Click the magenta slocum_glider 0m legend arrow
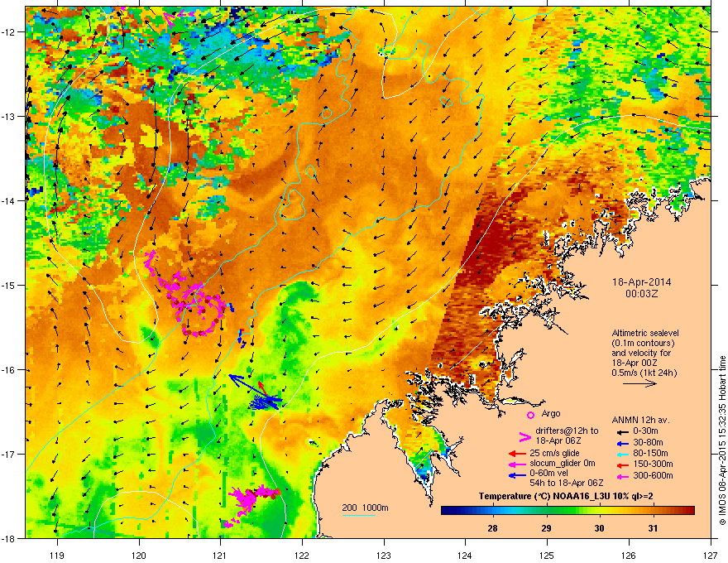 (517, 464)
